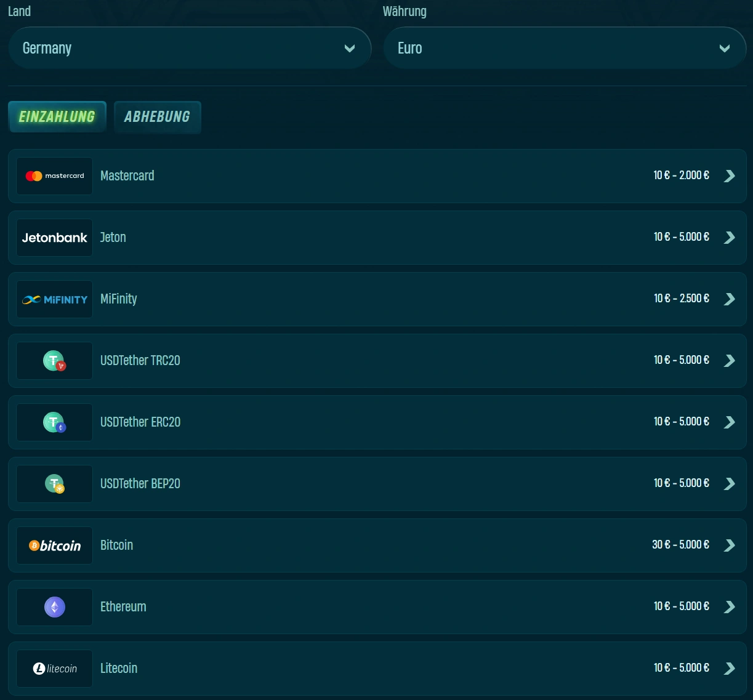This screenshot has height=700, width=753.
Task: Switch to the Abhebung tab
Action: coord(157,117)
